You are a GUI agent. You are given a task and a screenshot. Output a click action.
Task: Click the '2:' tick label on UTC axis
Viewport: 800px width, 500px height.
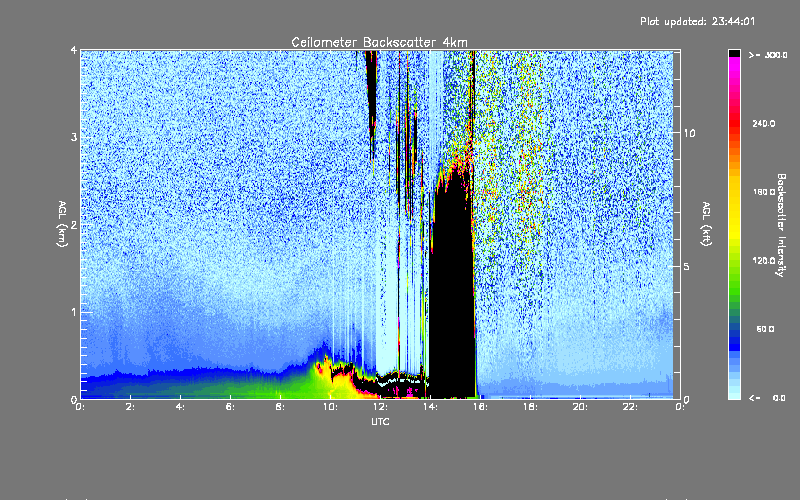click(x=130, y=407)
